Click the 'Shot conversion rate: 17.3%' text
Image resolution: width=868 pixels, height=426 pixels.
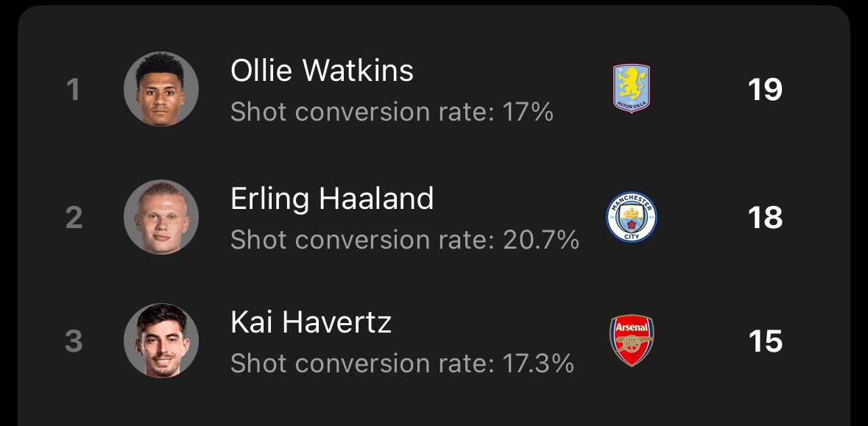coord(402,363)
